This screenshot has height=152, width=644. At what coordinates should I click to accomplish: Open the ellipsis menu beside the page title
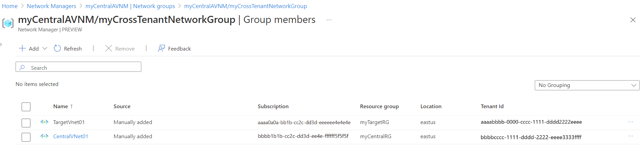[329, 20]
